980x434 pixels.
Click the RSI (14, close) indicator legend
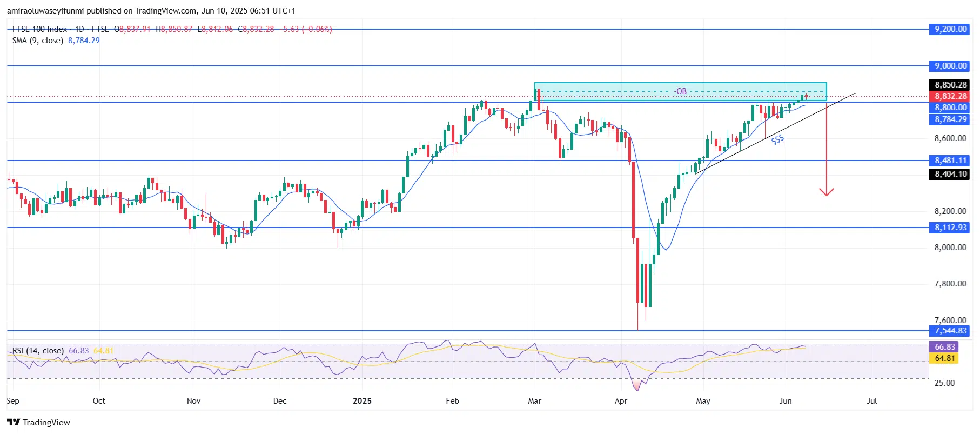(38, 351)
